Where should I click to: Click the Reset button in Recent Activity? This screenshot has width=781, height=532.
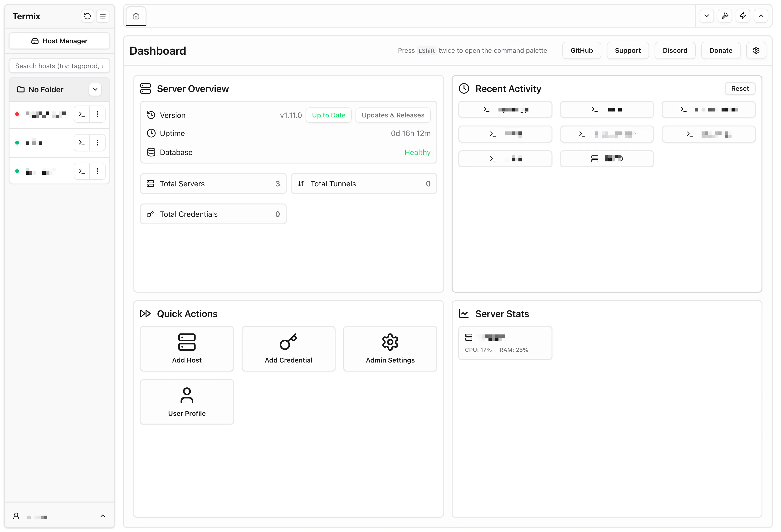tap(740, 89)
